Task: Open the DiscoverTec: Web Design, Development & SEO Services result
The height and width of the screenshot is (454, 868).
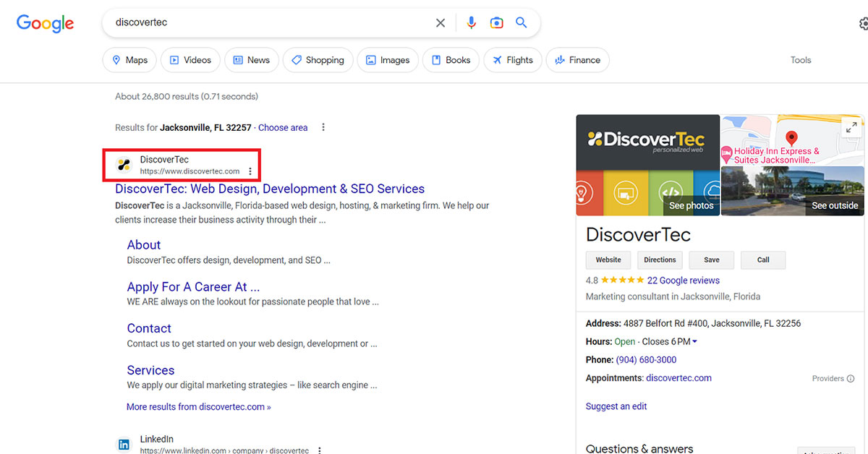Action: 270,189
